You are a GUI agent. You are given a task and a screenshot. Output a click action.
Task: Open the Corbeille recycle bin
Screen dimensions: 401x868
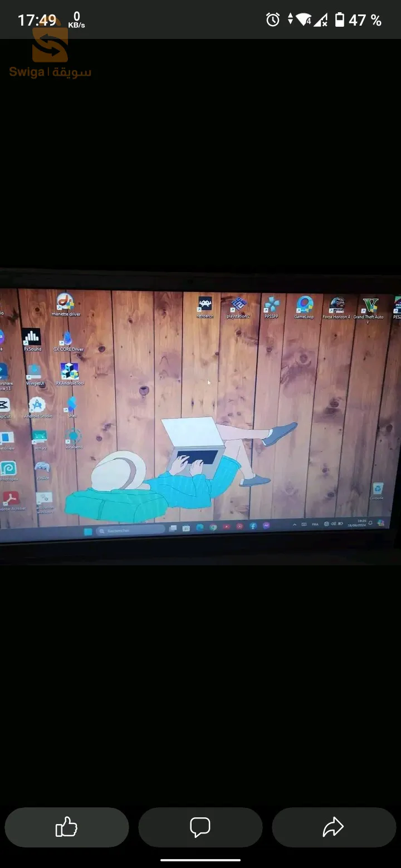coord(377,490)
